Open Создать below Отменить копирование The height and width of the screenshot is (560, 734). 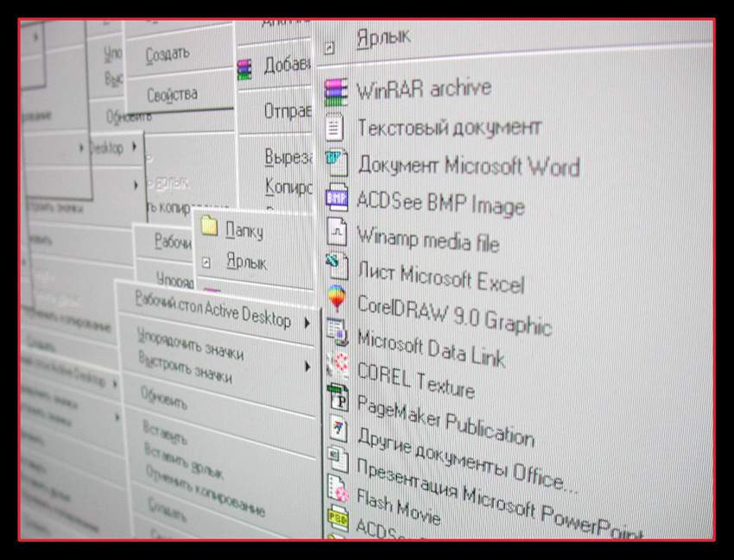(x=168, y=509)
